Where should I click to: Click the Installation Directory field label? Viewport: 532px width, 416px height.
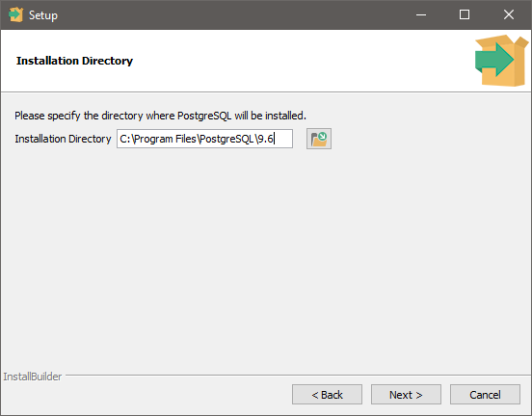63,139
